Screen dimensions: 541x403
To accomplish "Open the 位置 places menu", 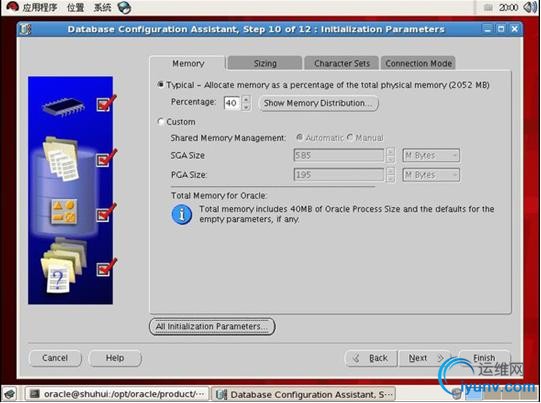I will [x=76, y=7].
